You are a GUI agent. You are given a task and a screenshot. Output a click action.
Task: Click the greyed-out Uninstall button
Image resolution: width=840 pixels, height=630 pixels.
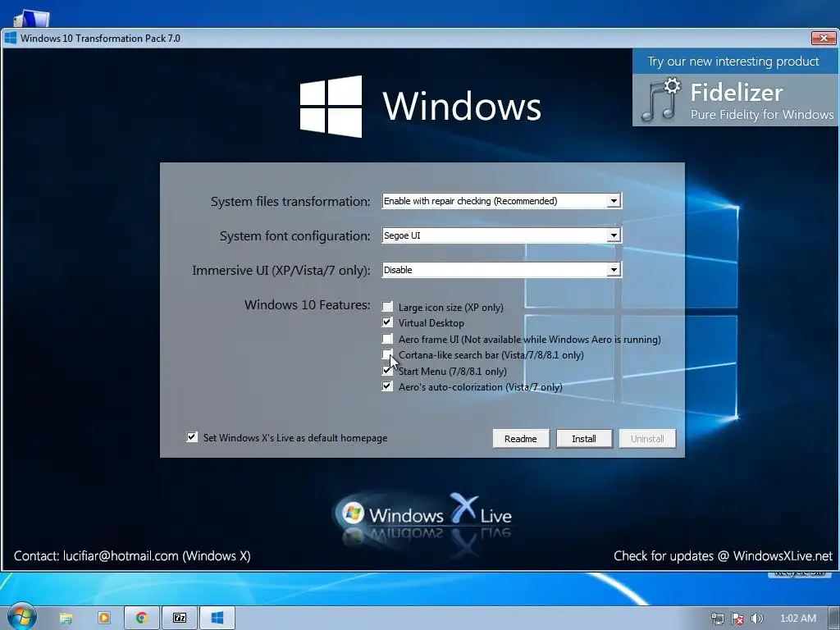tap(647, 439)
